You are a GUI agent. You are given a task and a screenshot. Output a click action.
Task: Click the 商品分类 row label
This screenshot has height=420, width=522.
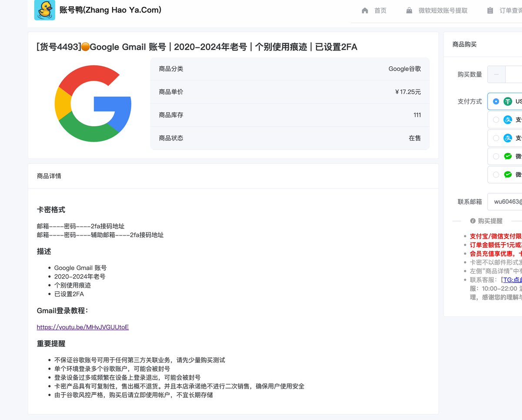171,69
